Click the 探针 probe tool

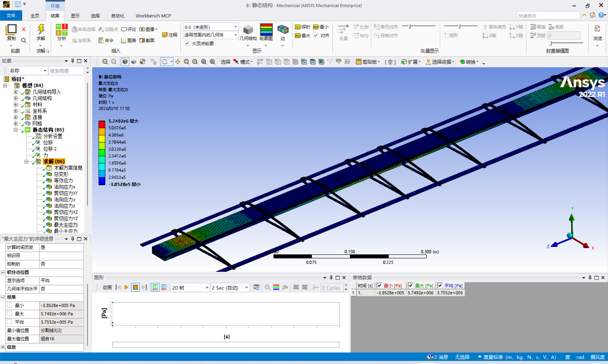tap(302, 27)
